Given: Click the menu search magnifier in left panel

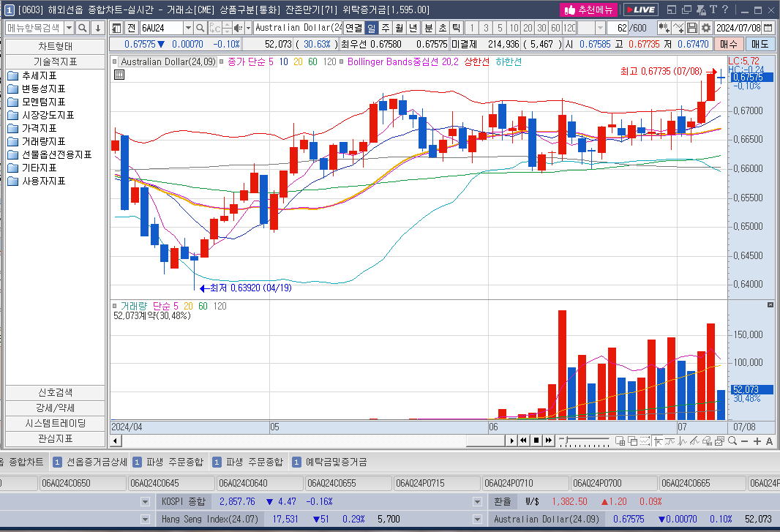Looking at the screenshot, I should click(x=83, y=28).
